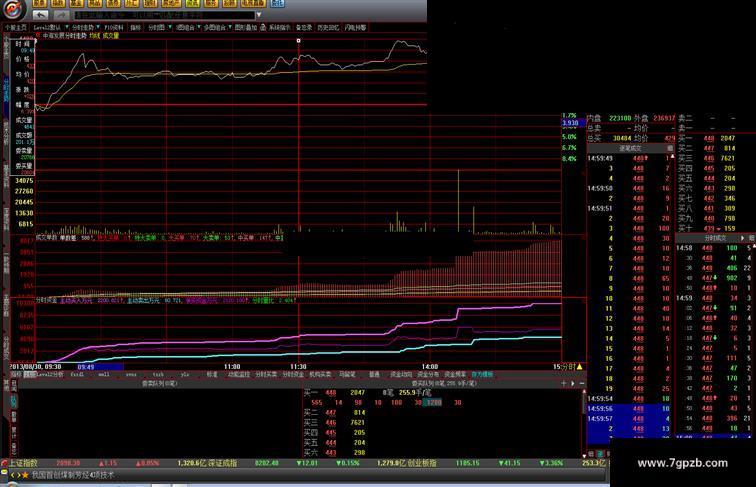Click the icon at right of 逐笔成交 header
756x487 pixels.
(x=670, y=148)
